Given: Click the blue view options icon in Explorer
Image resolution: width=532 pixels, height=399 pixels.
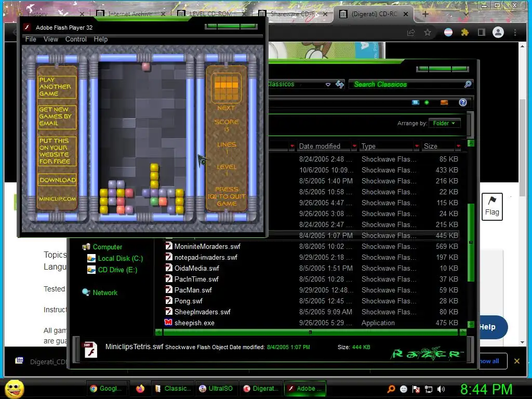Looking at the screenshot, I should (416, 102).
